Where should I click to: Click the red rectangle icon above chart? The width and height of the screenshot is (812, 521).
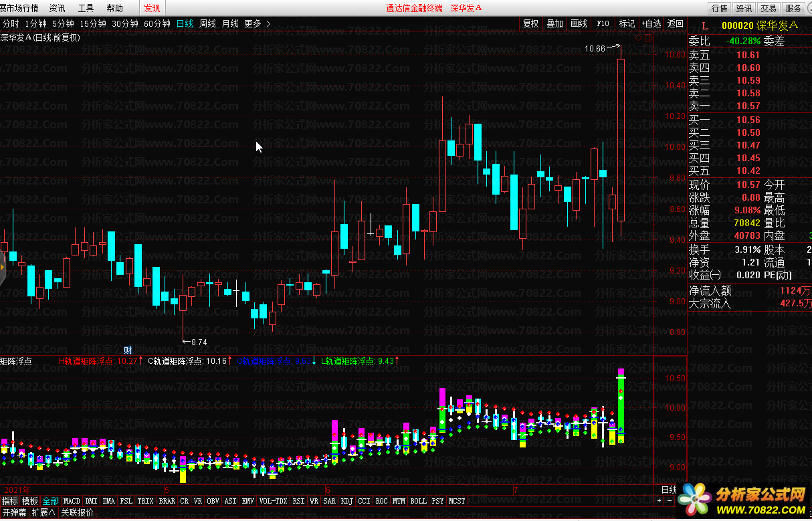point(647,38)
